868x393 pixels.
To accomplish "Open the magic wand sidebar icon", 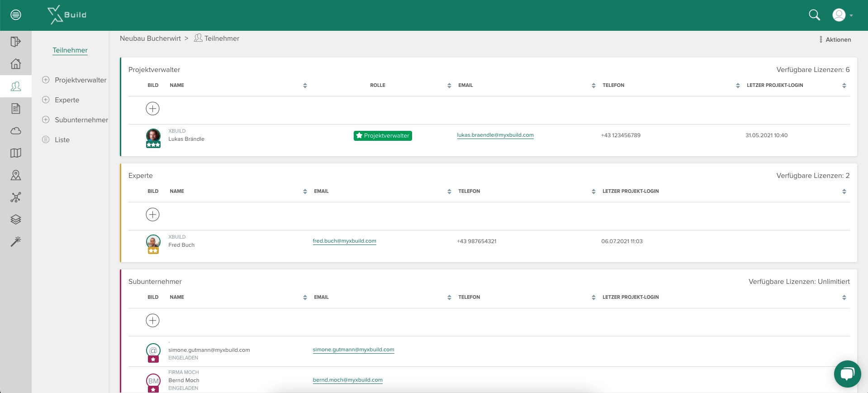I will click(x=16, y=242).
